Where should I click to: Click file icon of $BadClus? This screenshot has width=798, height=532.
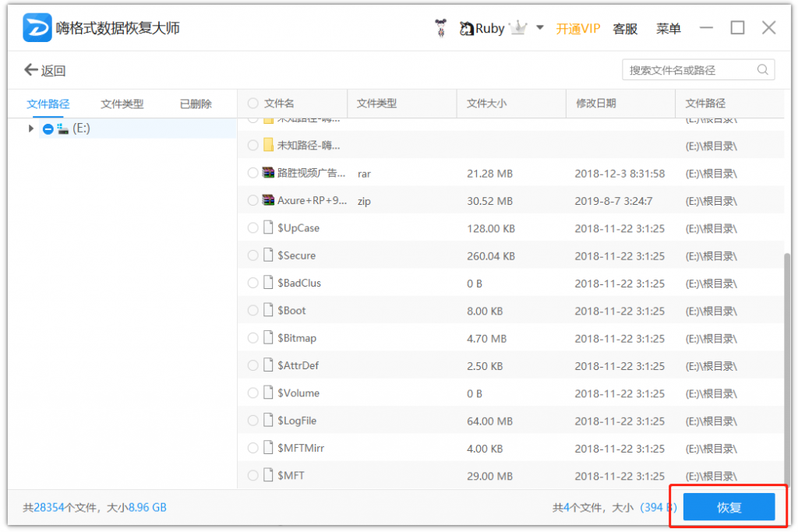coord(268,282)
